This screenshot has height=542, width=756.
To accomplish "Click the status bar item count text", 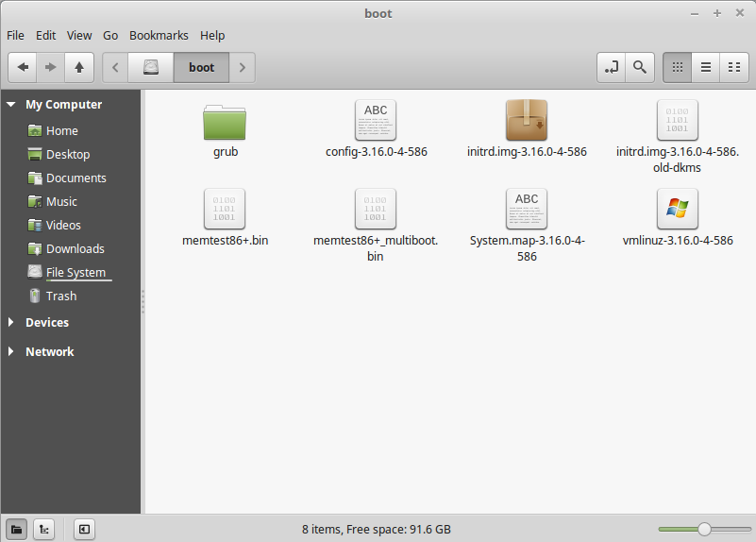I will tap(376, 530).
